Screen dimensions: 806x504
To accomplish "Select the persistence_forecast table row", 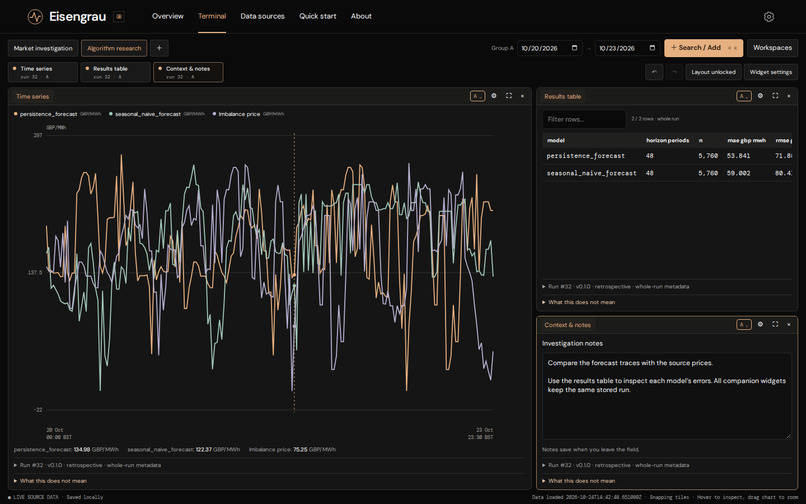I will (667, 156).
